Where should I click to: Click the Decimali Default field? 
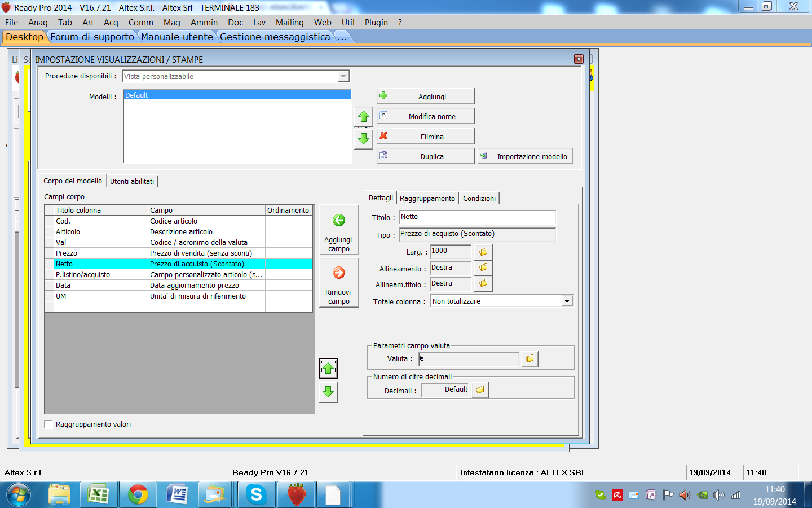click(x=446, y=390)
